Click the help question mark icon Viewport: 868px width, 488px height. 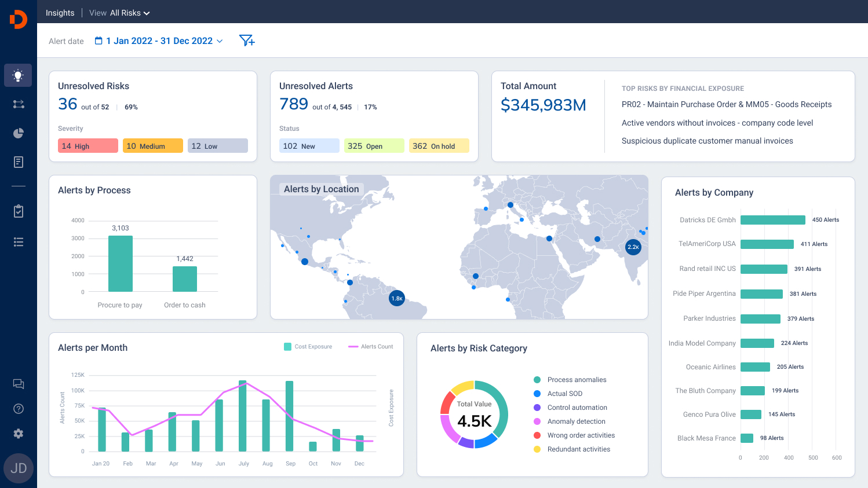click(19, 409)
